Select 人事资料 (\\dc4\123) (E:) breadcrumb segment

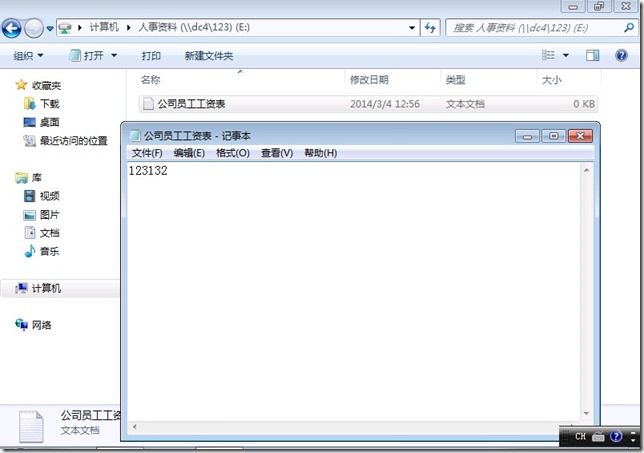pyautogui.click(x=194, y=28)
